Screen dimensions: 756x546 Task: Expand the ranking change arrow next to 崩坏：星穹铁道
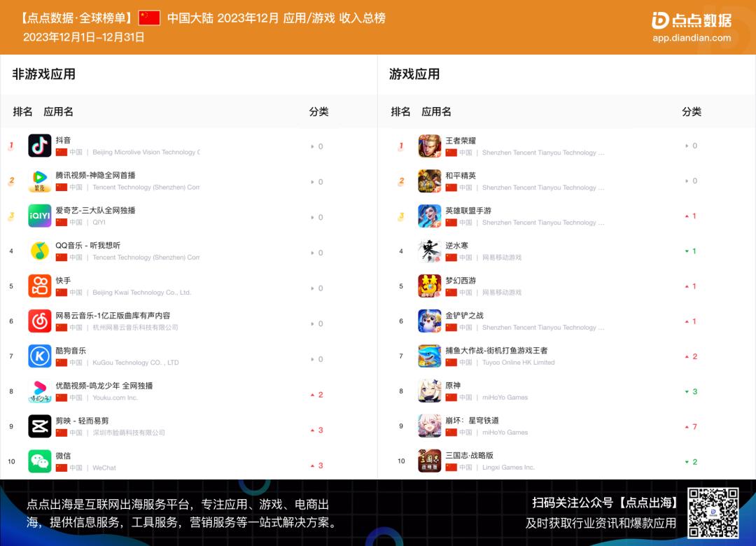pyautogui.click(x=692, y=426)
